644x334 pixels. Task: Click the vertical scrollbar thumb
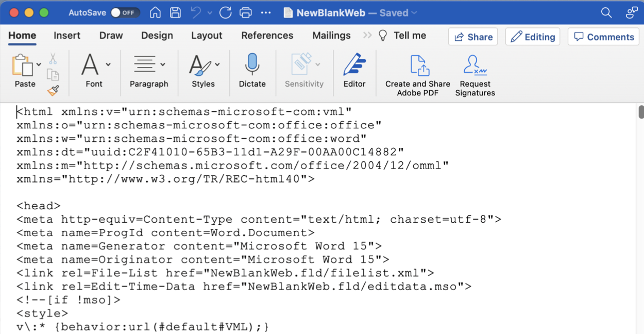coord(641,111)
